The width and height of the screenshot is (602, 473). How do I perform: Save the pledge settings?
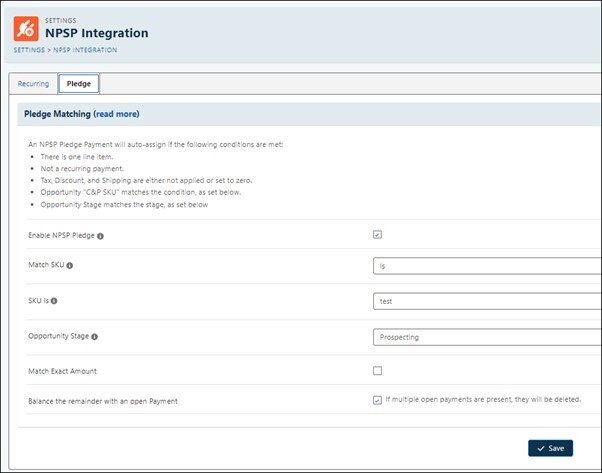coord(550,448)
